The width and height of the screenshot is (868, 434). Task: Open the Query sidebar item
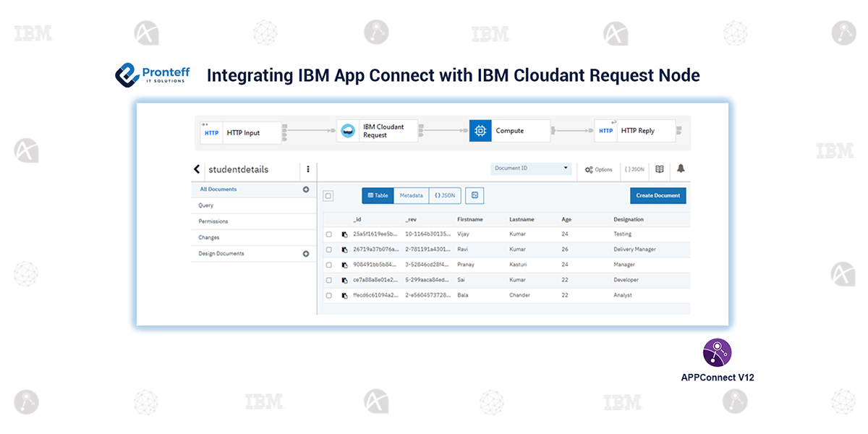click(x=206, y=205)
